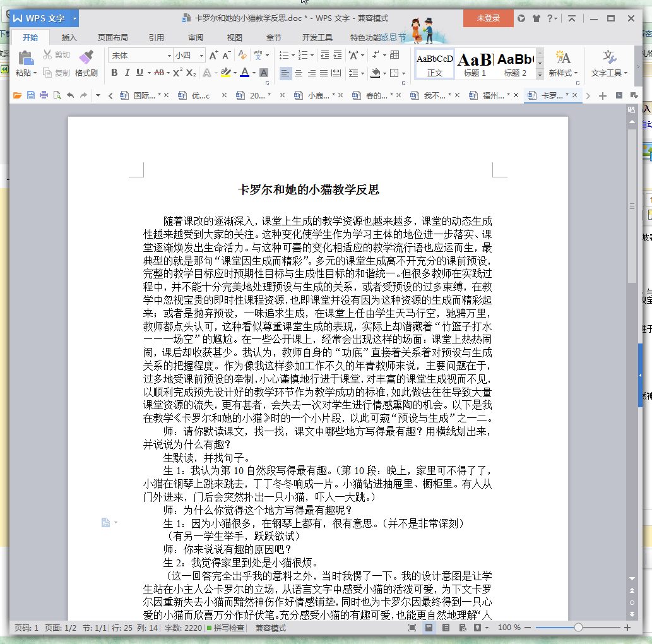This screenshot has height=644, width=652.
Task: Close the 小鹿 document tab
Action: coord(341,95)
